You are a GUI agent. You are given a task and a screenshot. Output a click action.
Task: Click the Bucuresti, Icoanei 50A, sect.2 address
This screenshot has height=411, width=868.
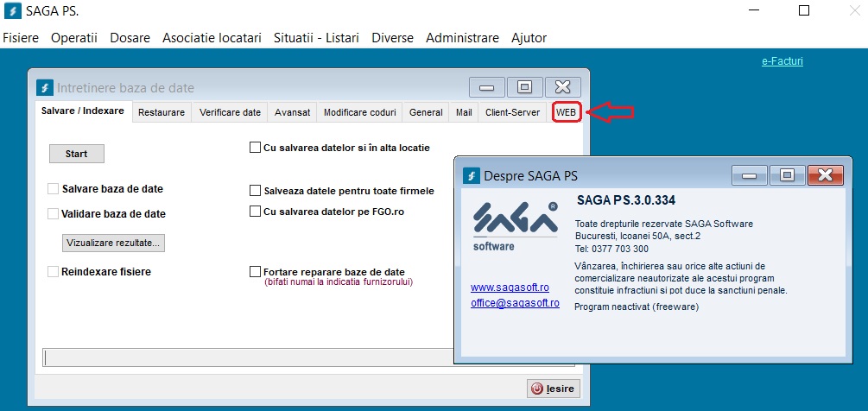pyautogui.click(x=639, y=237)
